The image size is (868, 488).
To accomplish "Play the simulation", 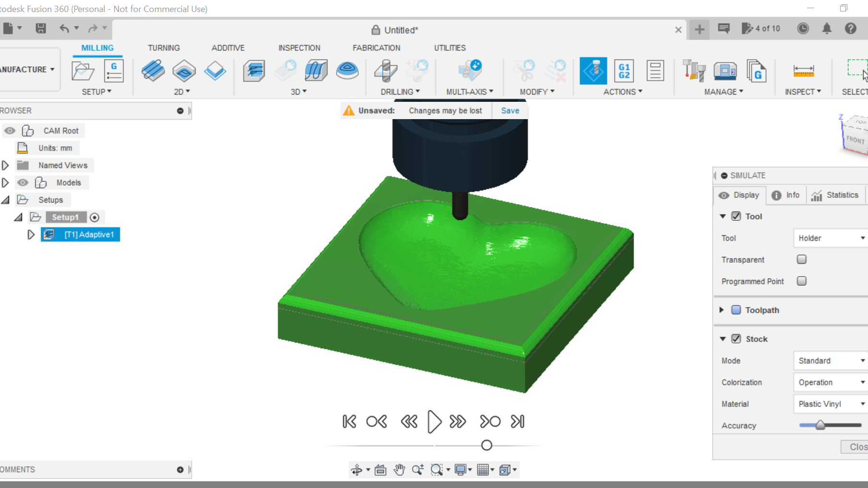I will click(434, 422).
